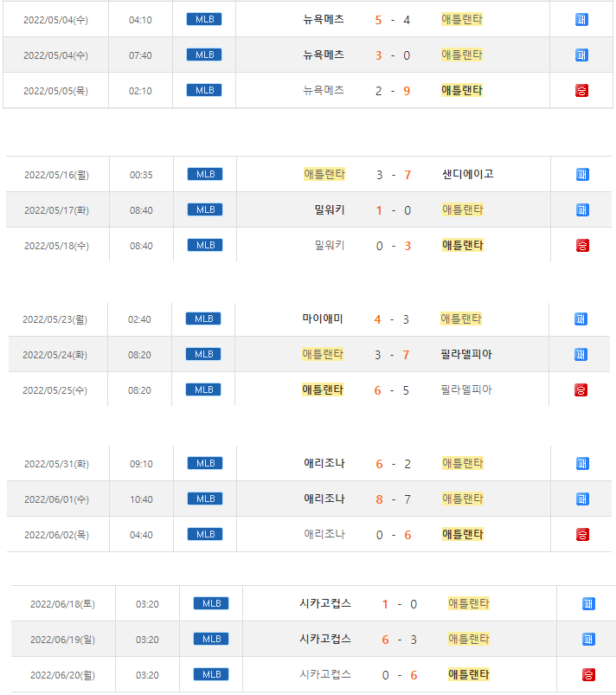The width and height of the screenshot is (616, 695).
Task: Open the 마이애미 team link
Action: click(323, 319)
